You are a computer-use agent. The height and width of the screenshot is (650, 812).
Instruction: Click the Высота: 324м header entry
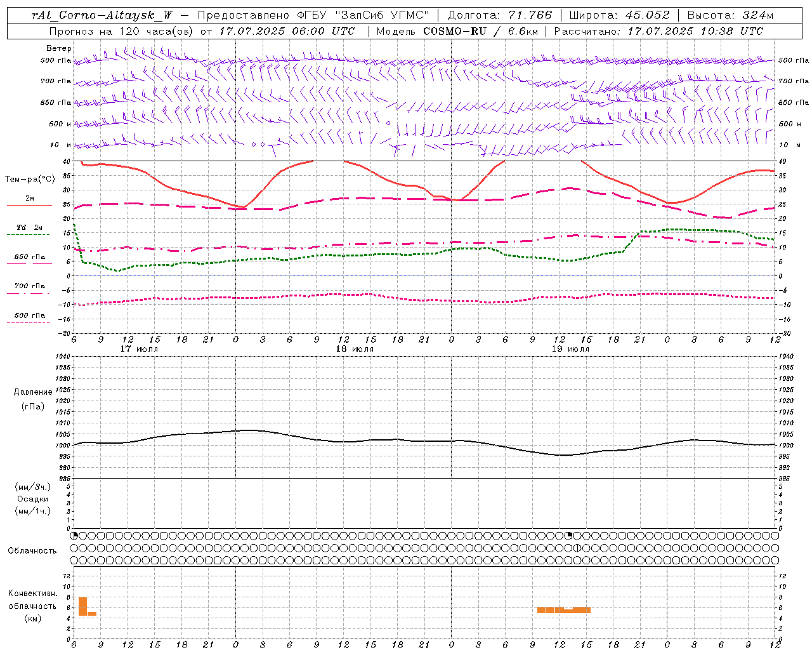730,15
